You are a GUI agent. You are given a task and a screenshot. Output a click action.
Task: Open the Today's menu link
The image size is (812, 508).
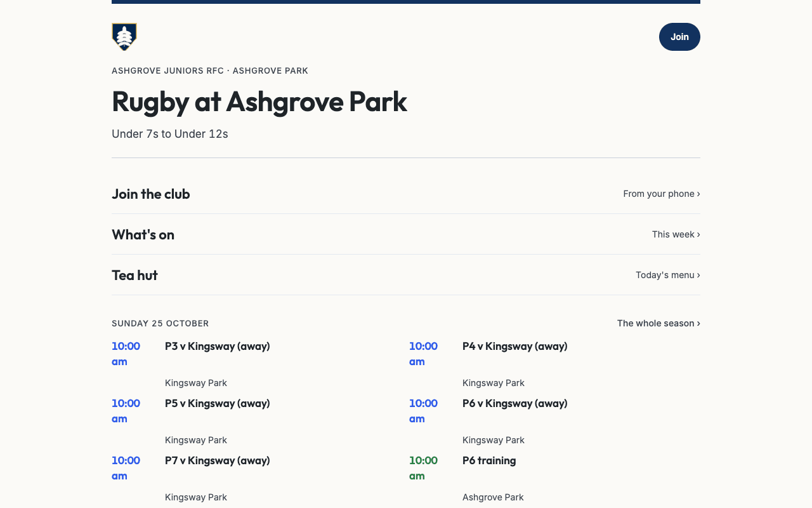668,275
